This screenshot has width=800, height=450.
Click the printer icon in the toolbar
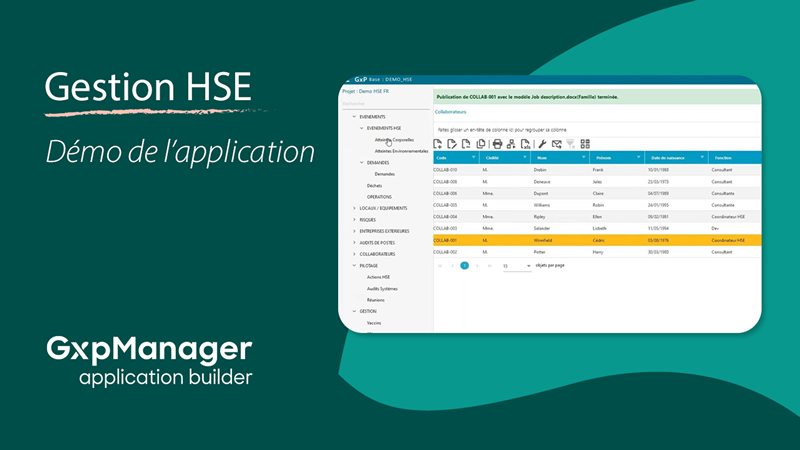(497, 144)
